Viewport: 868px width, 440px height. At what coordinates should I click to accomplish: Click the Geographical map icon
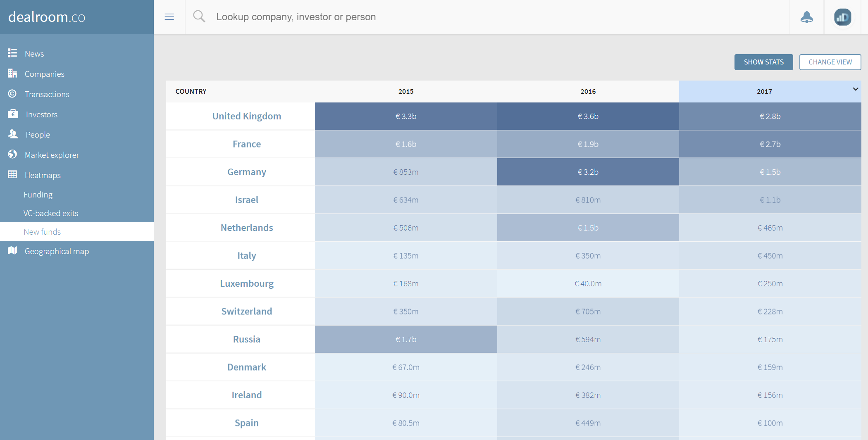pyautogui.click(x=12, y=251)
